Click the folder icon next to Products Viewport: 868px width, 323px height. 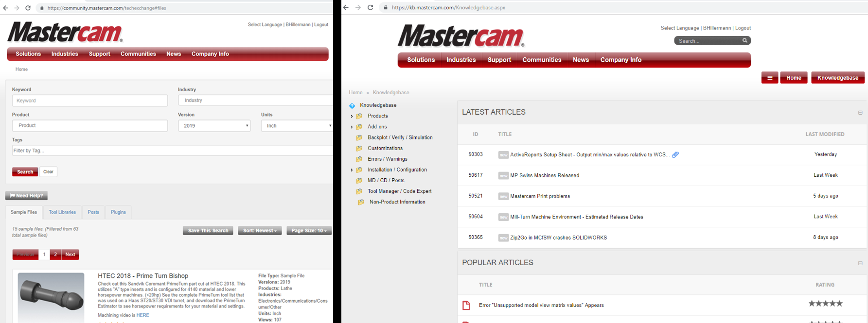359,116
